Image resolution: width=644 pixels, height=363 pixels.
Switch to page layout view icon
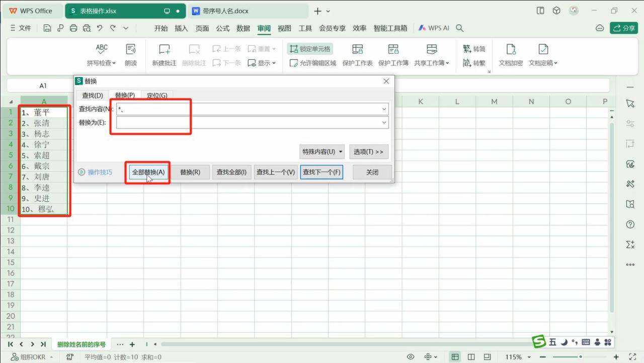471,357
